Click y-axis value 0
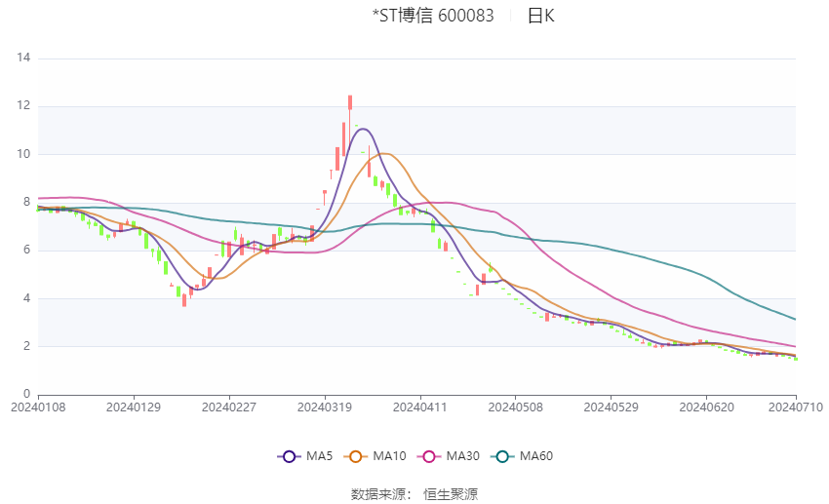 point(27,394)
